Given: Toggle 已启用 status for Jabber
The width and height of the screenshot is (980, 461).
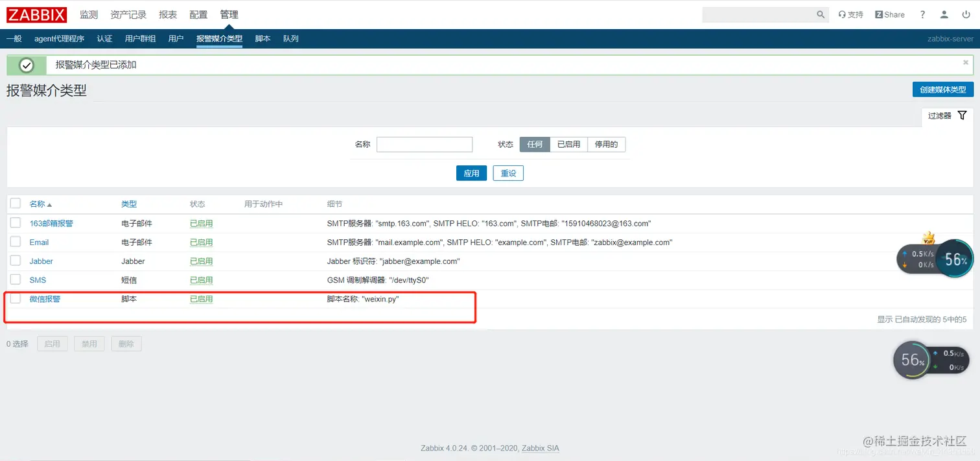Looking at the screenshot, I should tap(202, 261).
